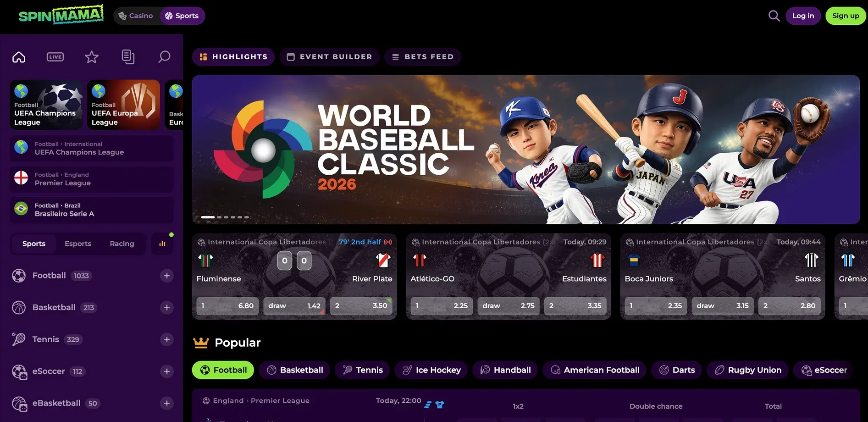The height and width of the screenshot is (422, 868).
Task: Expand the Tennis sports list
Action: coord(167,339)
